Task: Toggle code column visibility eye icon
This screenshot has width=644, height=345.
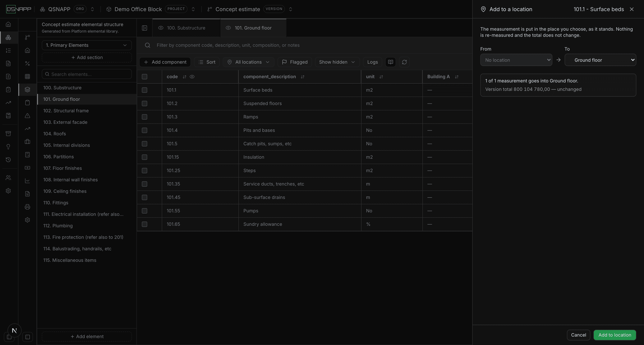Action: click(192, 77)
